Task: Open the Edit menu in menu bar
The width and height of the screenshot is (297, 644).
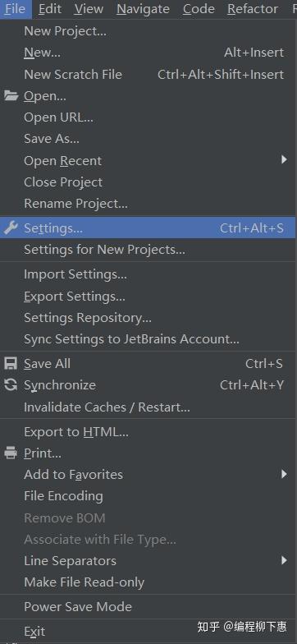Action: pyautogui.click(x=50, y=8)
